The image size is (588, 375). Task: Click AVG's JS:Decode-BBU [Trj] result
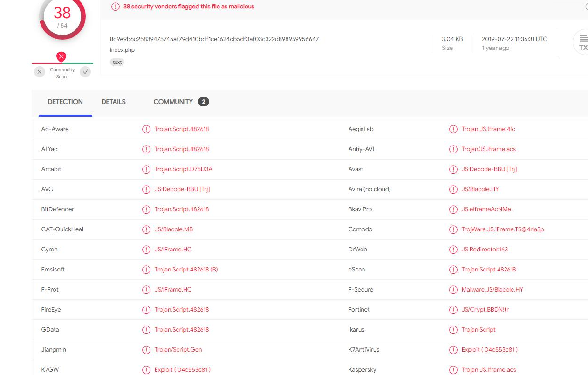click(182, 189)
